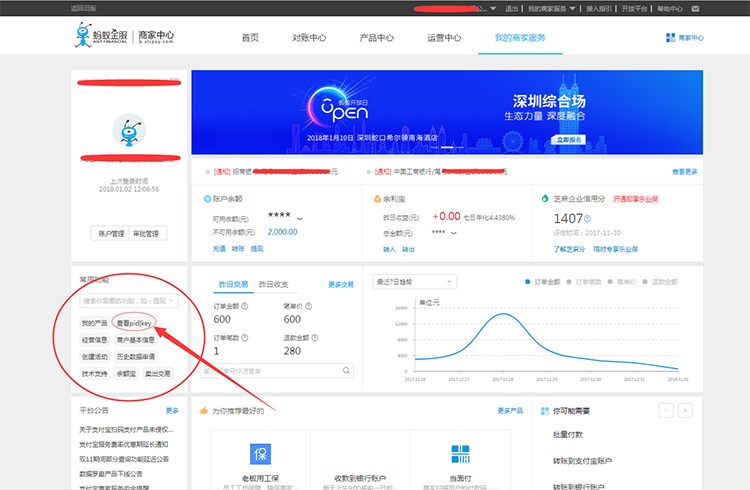
Task: Expand the account name dropdown in top bar
Action: point(493,9)
